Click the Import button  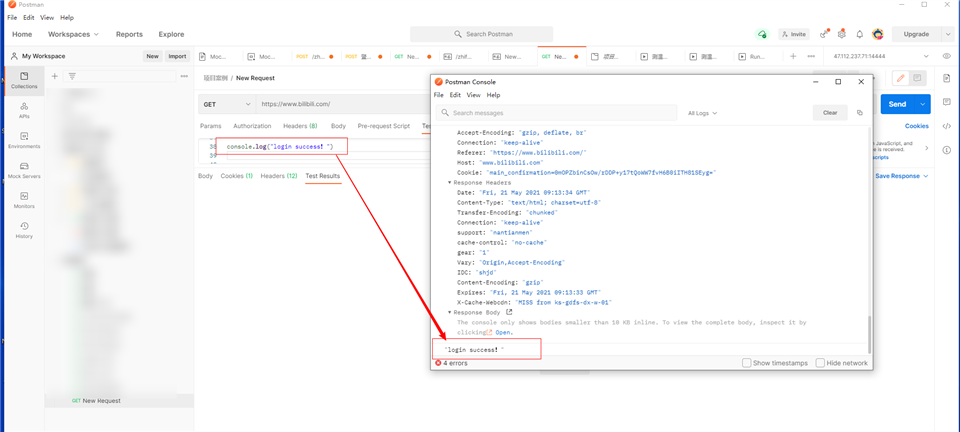point(177,56)
